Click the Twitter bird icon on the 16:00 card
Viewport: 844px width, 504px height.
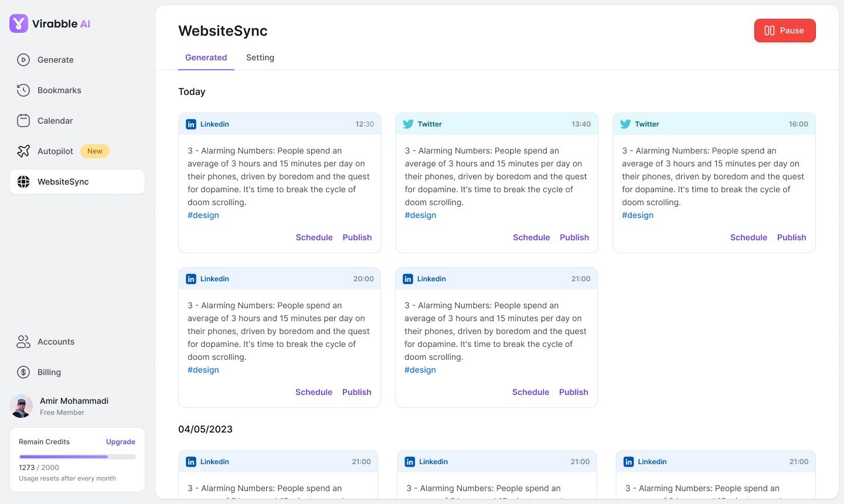click(x=625, y=124)
